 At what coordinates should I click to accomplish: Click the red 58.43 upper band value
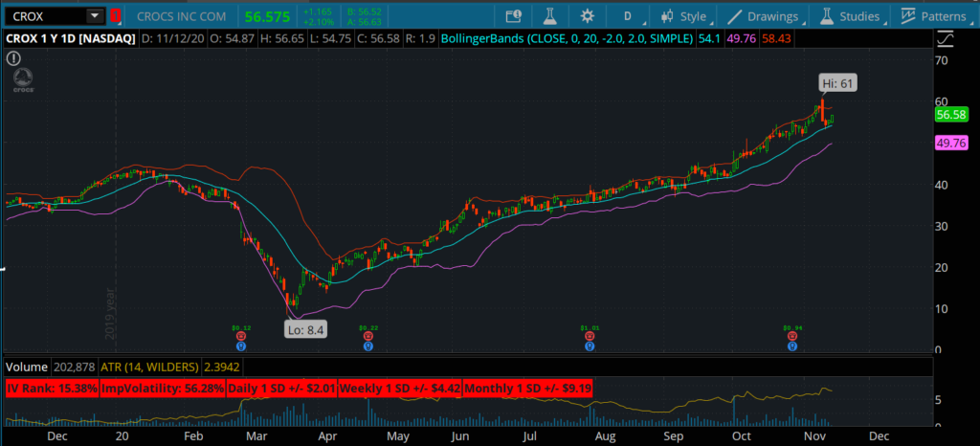click(778, 38)
